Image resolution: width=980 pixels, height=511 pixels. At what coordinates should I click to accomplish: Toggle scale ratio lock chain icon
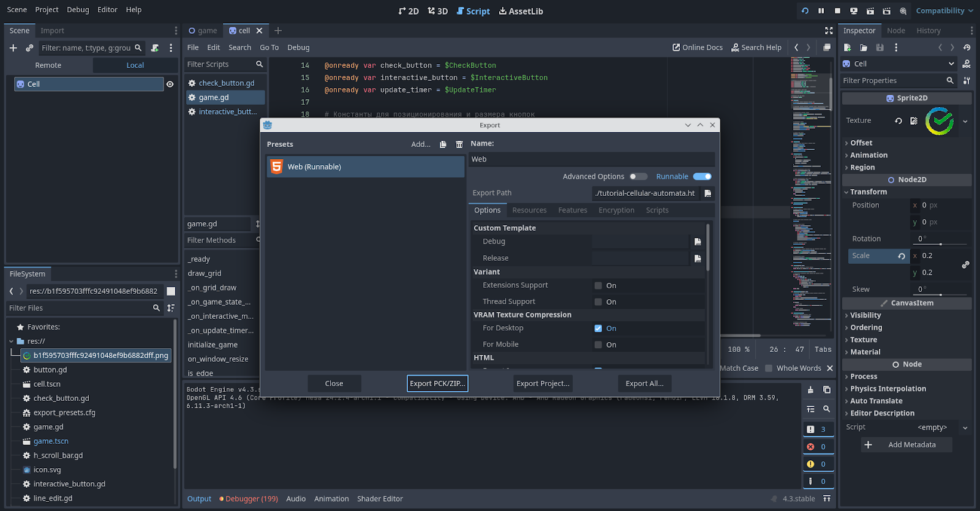[965, 264]
